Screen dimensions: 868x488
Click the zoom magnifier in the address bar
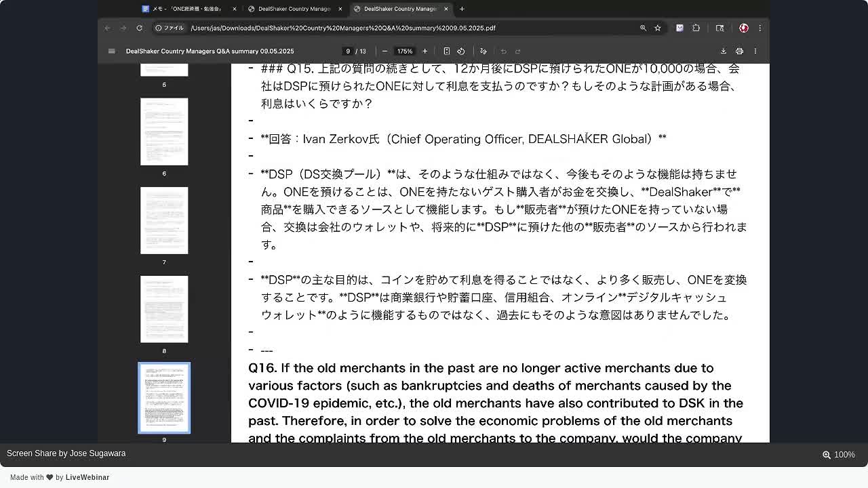point(643,28)
